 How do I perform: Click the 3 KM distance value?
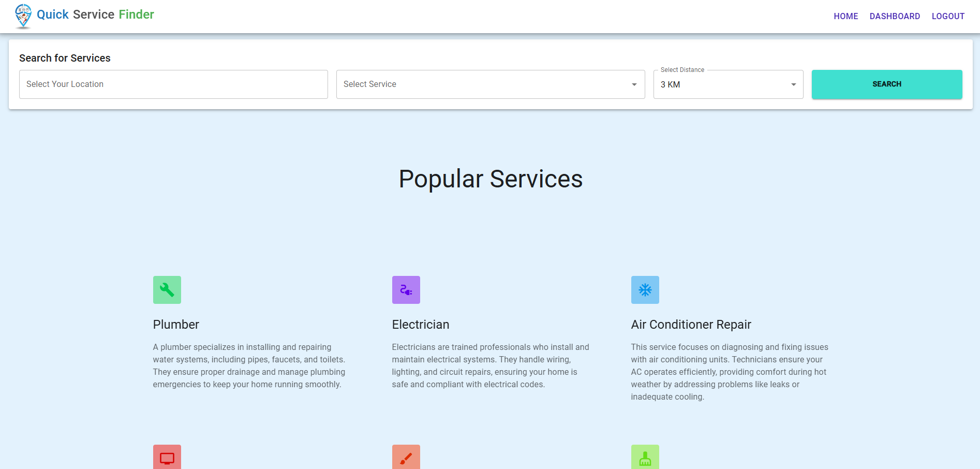671,84
